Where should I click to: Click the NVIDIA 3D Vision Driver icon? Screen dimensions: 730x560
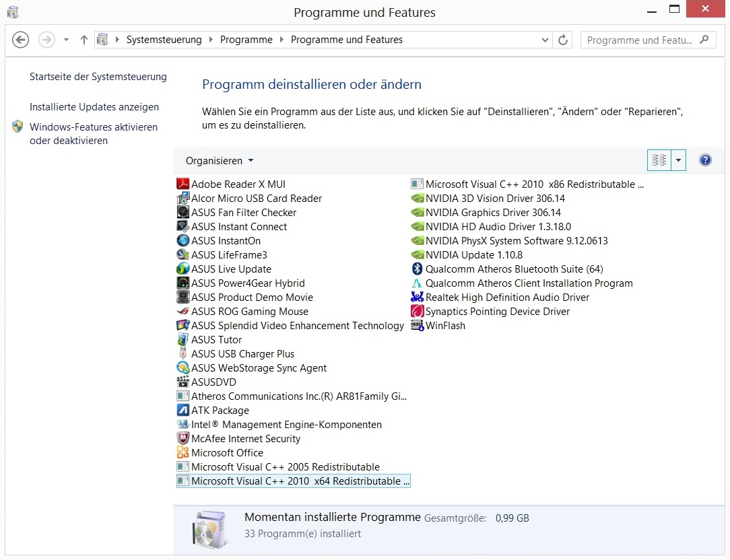[417, 199]
